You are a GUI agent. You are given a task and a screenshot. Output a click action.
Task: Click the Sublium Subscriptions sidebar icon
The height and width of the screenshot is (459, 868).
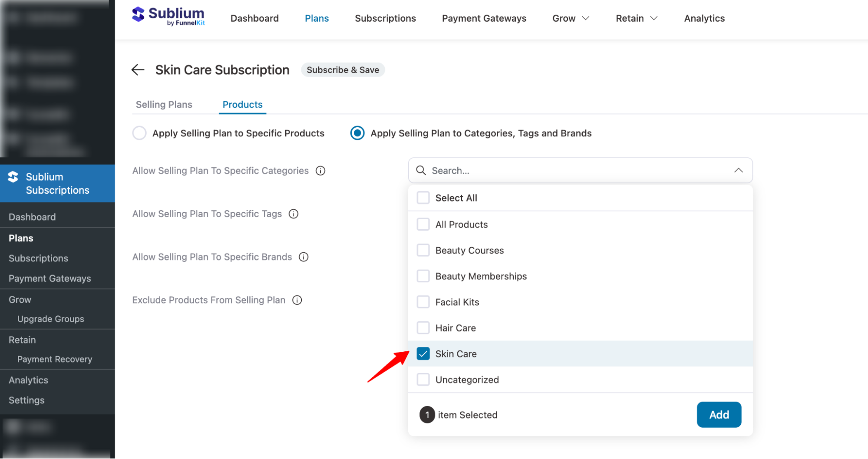pos(13,177)
